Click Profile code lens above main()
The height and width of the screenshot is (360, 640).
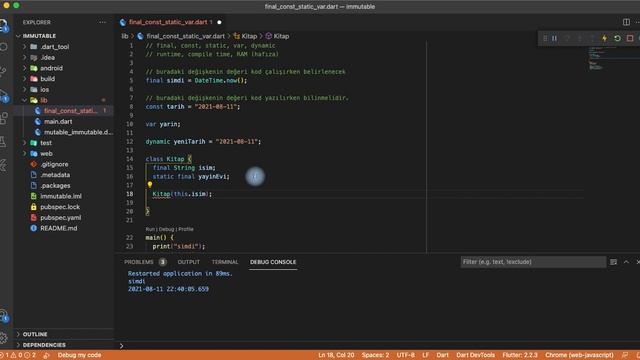[186, 229]
